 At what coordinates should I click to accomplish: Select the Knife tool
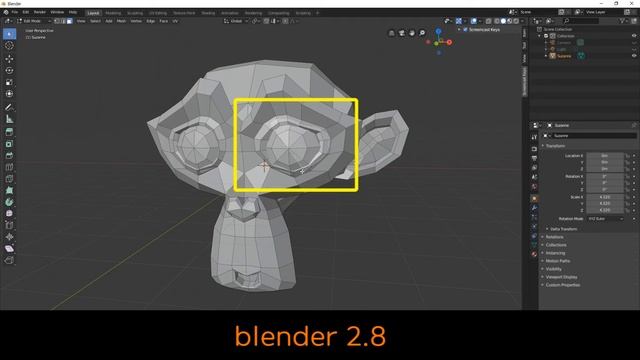9,179
